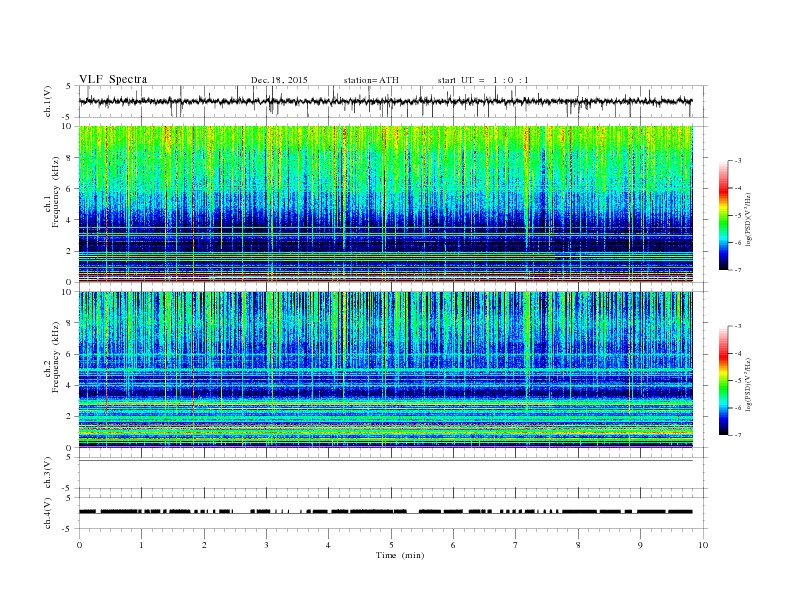Click the "ch.4(V)" axis label

(x=48, y=513)
